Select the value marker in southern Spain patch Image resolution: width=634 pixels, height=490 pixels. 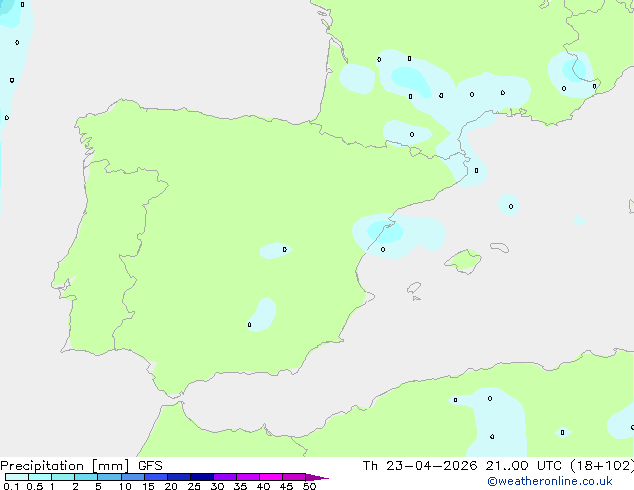(x=250, y=324)
